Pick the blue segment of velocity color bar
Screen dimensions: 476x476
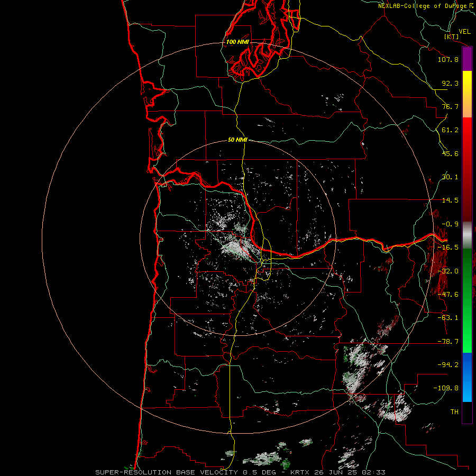coord(467,377)
